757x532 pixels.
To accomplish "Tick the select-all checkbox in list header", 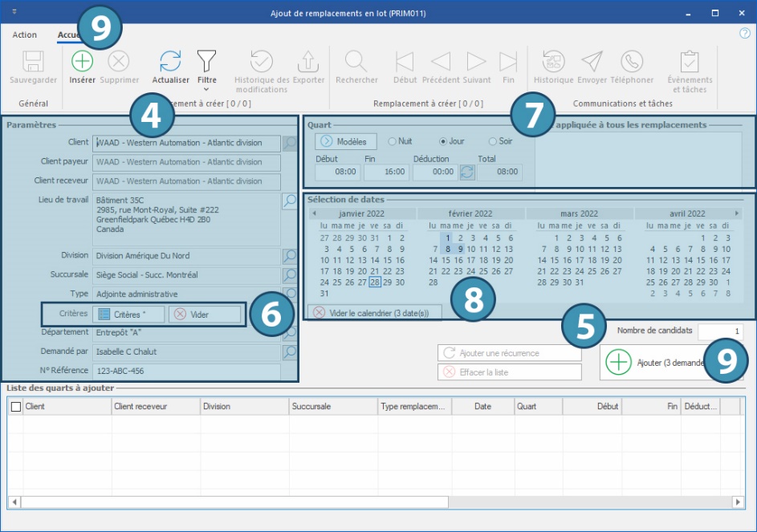I will [x=16, y=407].
